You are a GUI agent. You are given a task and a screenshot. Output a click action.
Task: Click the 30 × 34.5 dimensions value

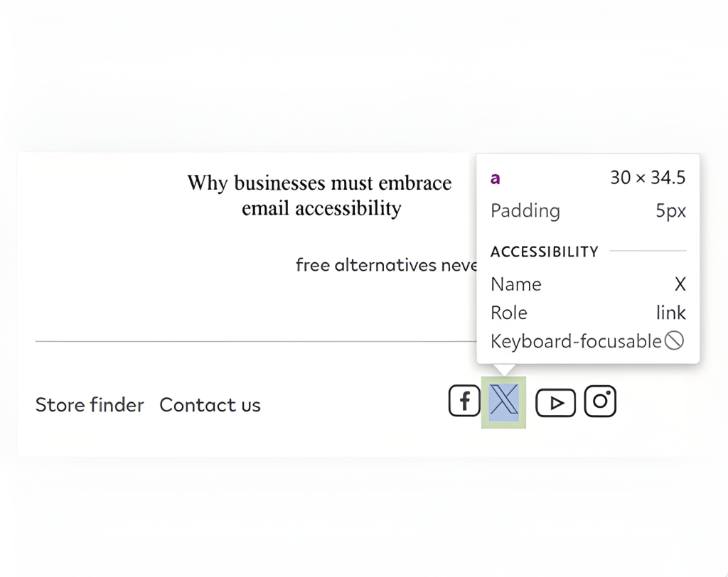point(648,178)
